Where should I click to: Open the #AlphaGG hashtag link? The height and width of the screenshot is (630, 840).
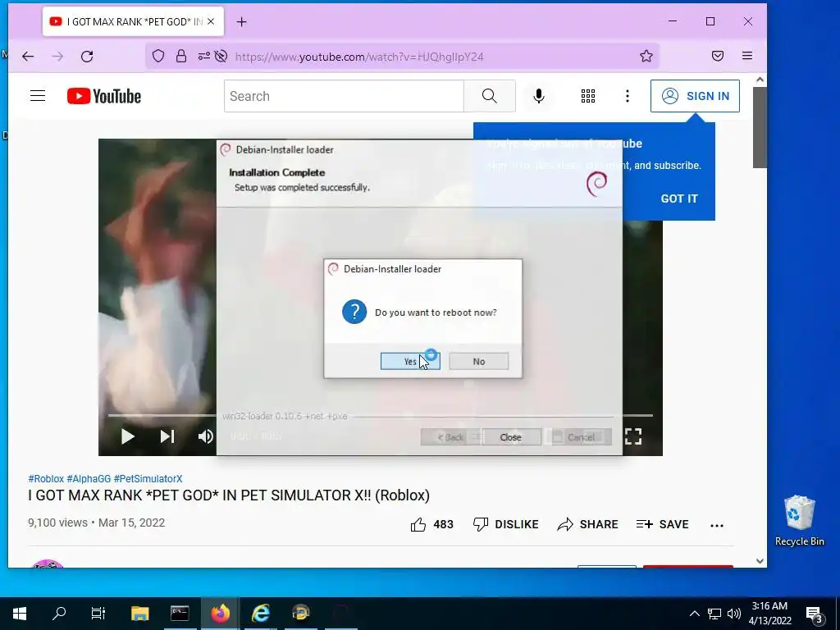[89, 479]
